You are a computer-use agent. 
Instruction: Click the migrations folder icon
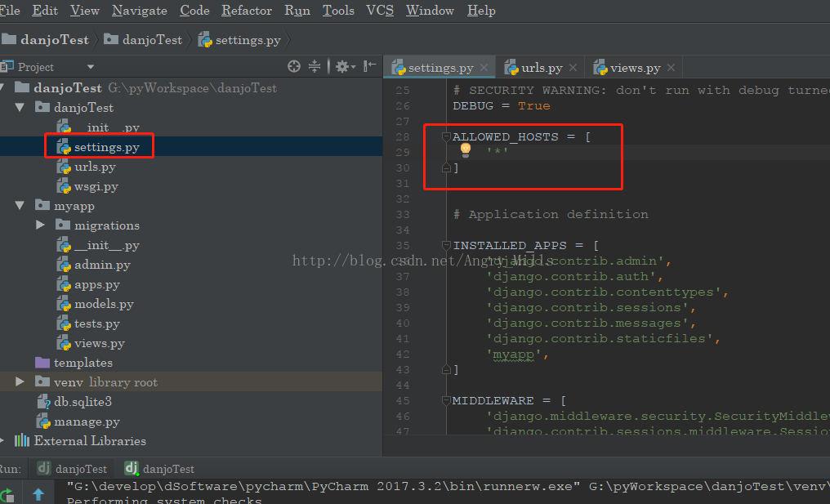pos(62,225)
